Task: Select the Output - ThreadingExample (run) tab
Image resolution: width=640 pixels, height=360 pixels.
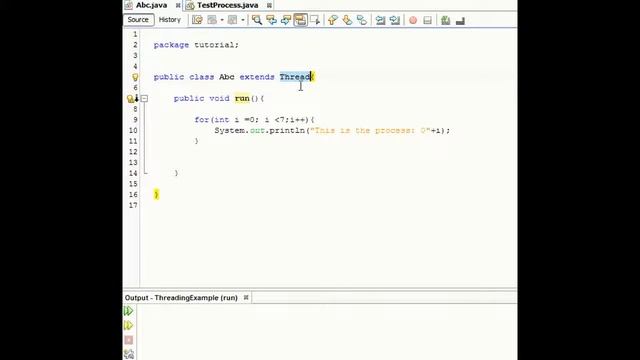Action: (x=181, y=298)
